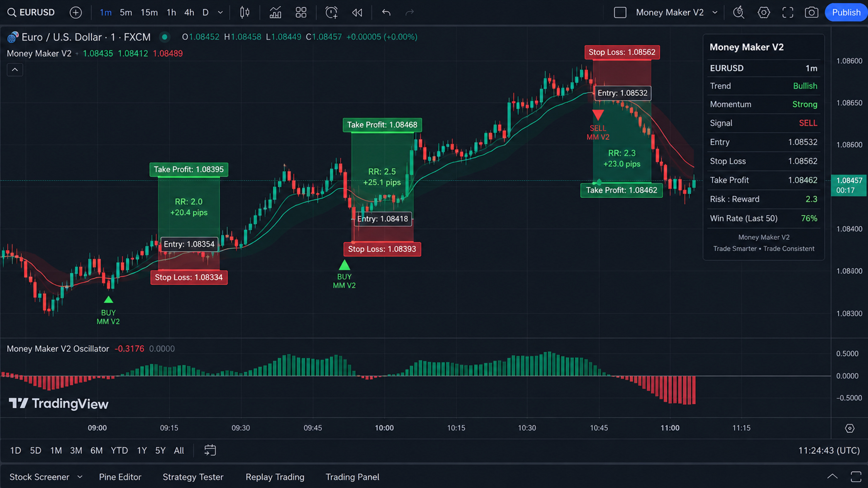868x488 pixels.
Task: Open symbol search for EURUSD
Action: point(31,13)
